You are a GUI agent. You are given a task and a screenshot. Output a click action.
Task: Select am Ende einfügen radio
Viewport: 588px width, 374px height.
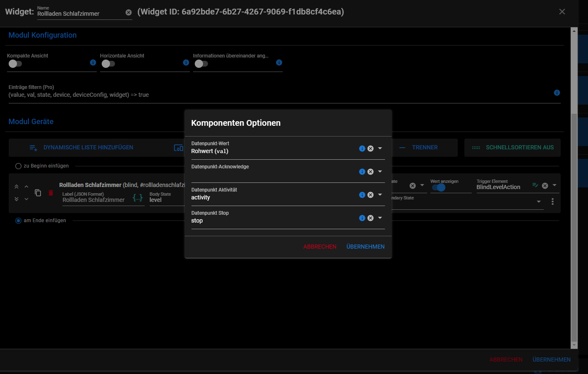[x=18, y=221]
